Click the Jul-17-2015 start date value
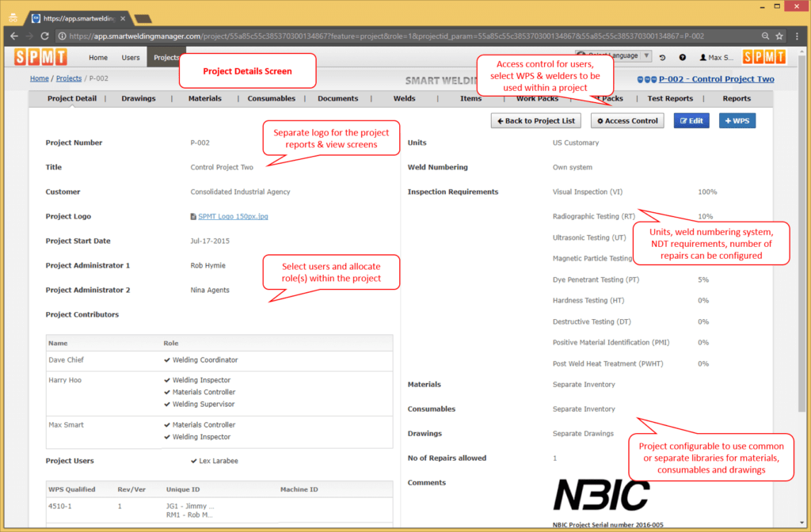Viewport: 811px width, 532px height. pyautogui.click(x=209, y=241)
